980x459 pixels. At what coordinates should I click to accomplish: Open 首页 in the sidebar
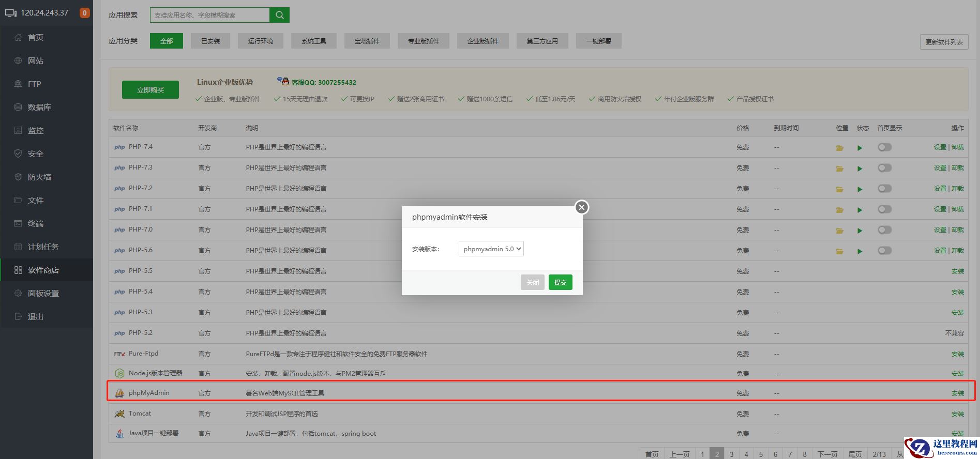pyautogui.click(x=47, y=37)
